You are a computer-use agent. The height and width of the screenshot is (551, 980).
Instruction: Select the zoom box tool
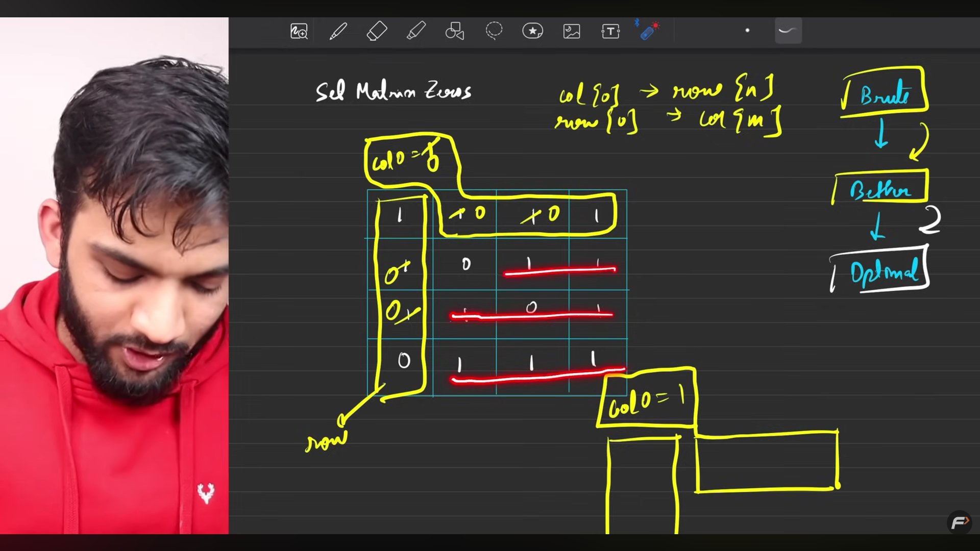pos(299,32)
